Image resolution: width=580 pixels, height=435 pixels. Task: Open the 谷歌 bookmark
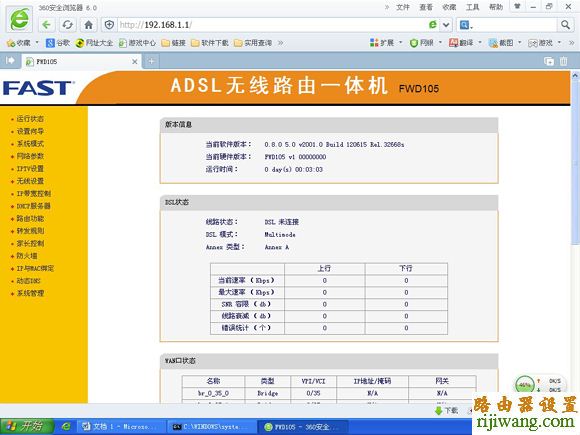click(x=58, y=43)
